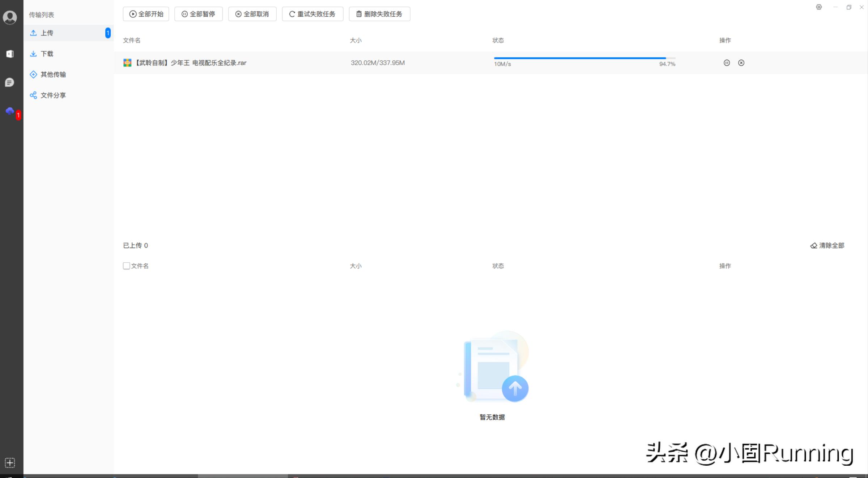Open the cloud transfer icon with red badge

pyautogui.click(x=10, y=111)
